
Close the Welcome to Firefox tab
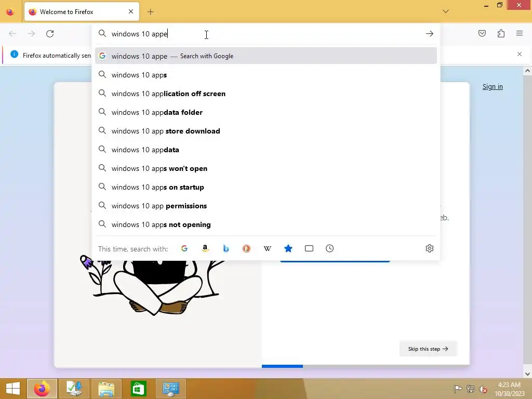131,11
